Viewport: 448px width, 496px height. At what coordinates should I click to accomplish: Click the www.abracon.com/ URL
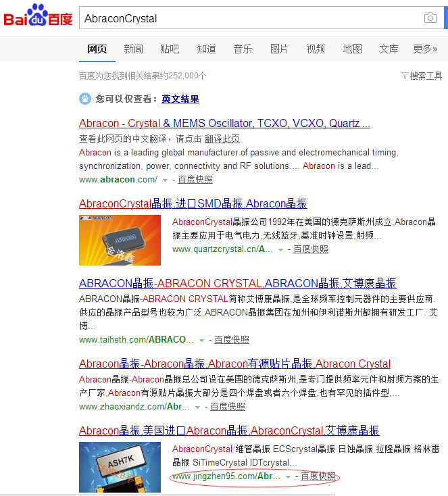point(118,179)
